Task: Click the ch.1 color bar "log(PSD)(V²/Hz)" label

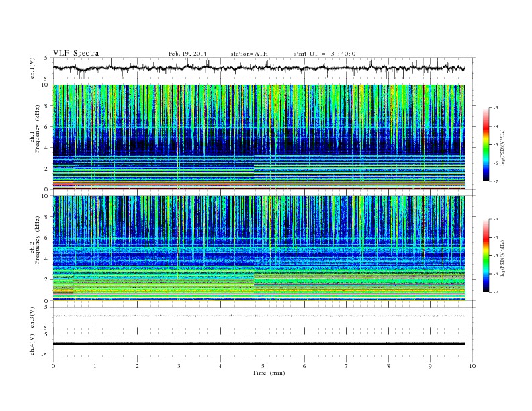Action: pyautogui.click(x=502, y=147)
